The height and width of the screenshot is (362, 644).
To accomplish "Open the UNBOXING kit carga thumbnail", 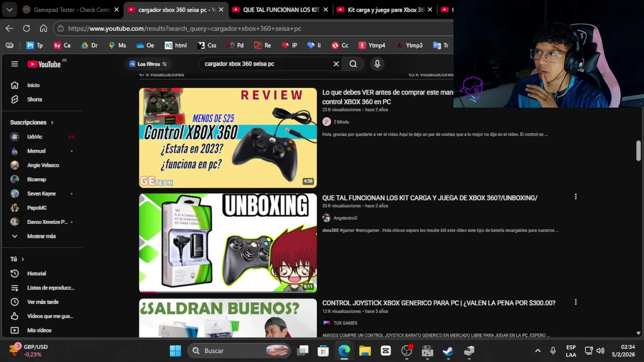I will [228, 243].
